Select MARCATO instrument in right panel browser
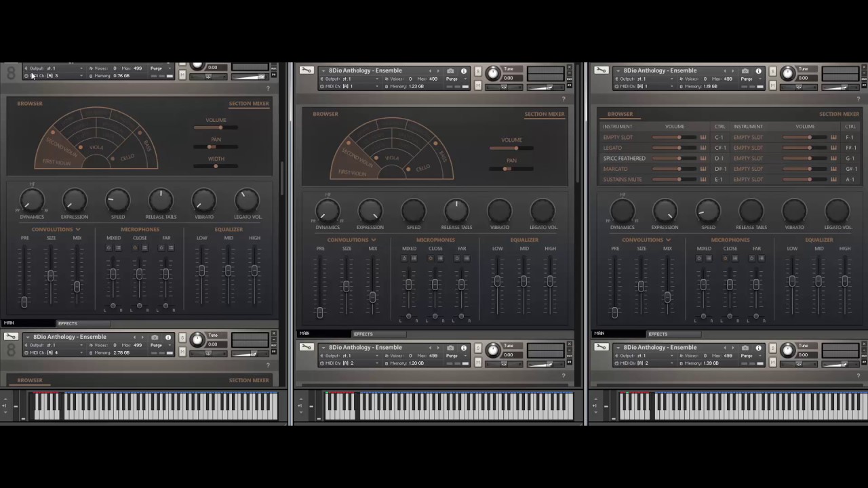 (616, 169)
